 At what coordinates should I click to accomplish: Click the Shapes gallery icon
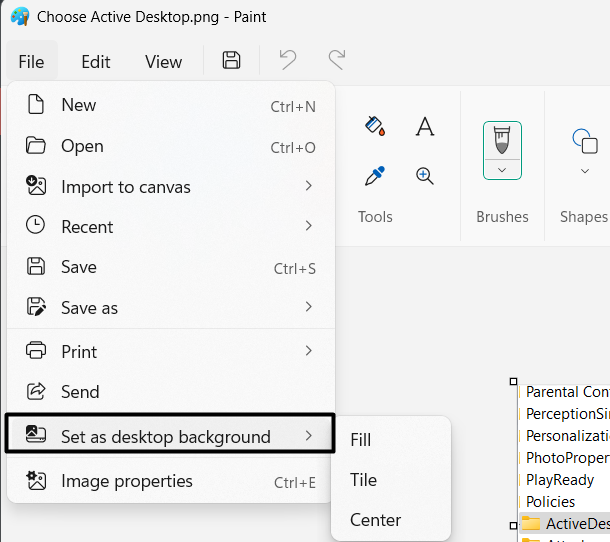point(584,140)
